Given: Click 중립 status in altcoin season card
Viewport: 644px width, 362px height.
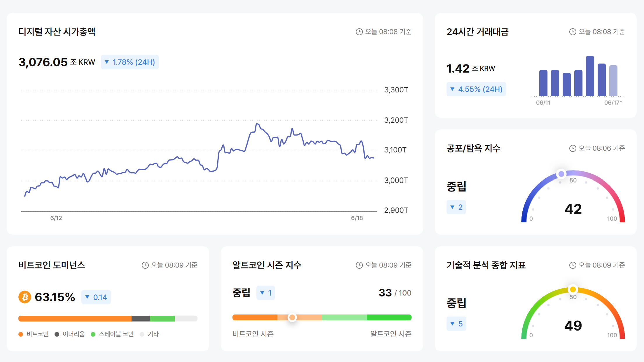Looking at the screenshot, I should pyautogui.click(x=242, y=293).
